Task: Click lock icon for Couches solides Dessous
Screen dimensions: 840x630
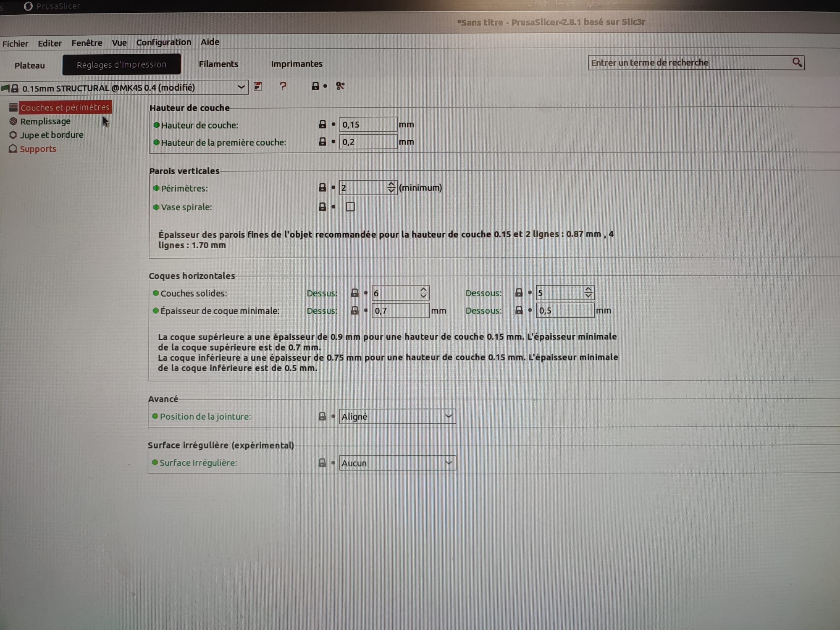Action: [519, 292]
